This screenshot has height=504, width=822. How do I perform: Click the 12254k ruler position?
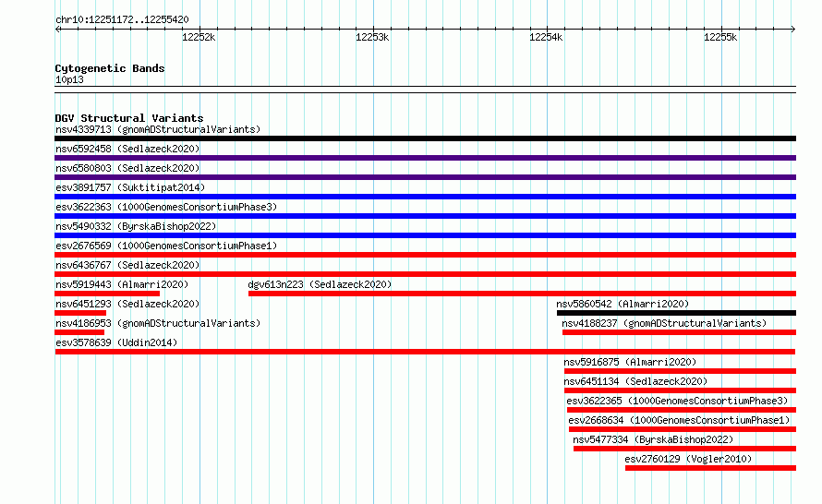pos(546,37)
